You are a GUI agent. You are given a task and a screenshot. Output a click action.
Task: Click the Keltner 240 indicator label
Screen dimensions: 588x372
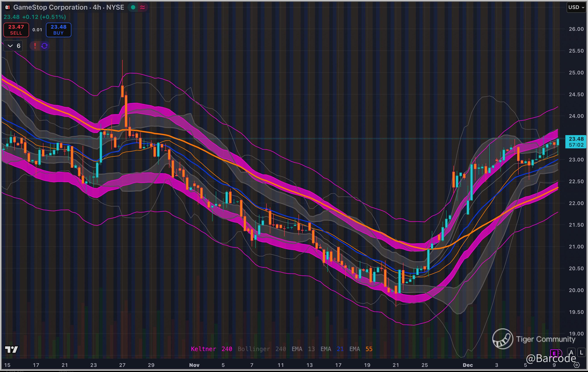coord(211,349)
